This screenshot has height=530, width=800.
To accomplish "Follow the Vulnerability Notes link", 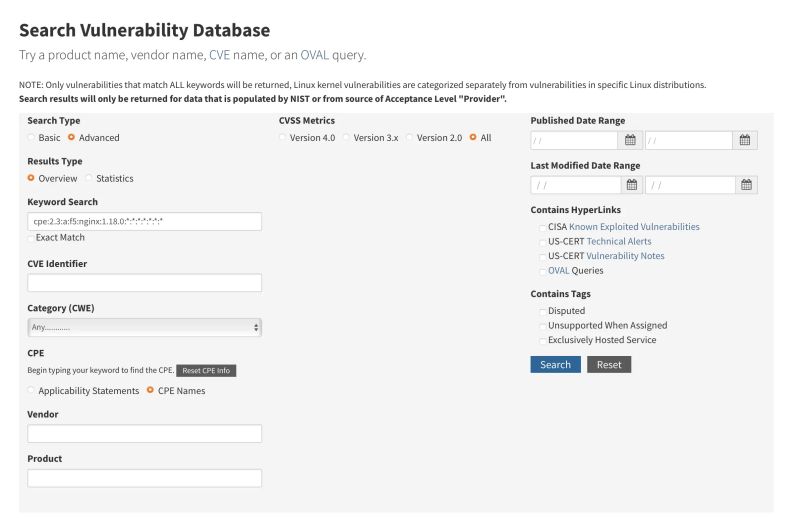I will coord(626,256).
